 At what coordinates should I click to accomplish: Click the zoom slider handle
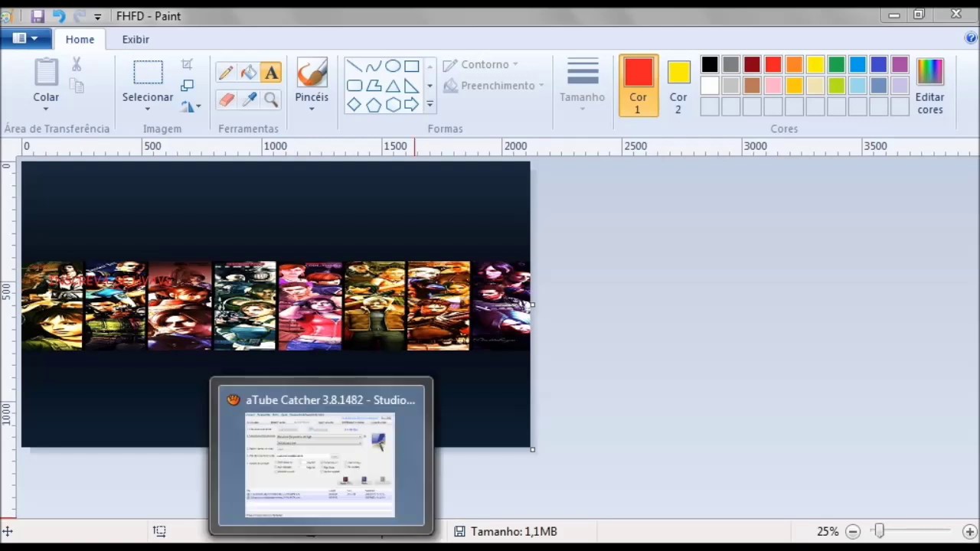(880, 531)
